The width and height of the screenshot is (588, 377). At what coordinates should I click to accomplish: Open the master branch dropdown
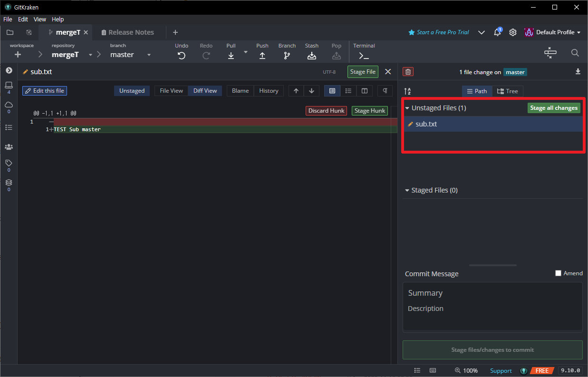point(149,55)
